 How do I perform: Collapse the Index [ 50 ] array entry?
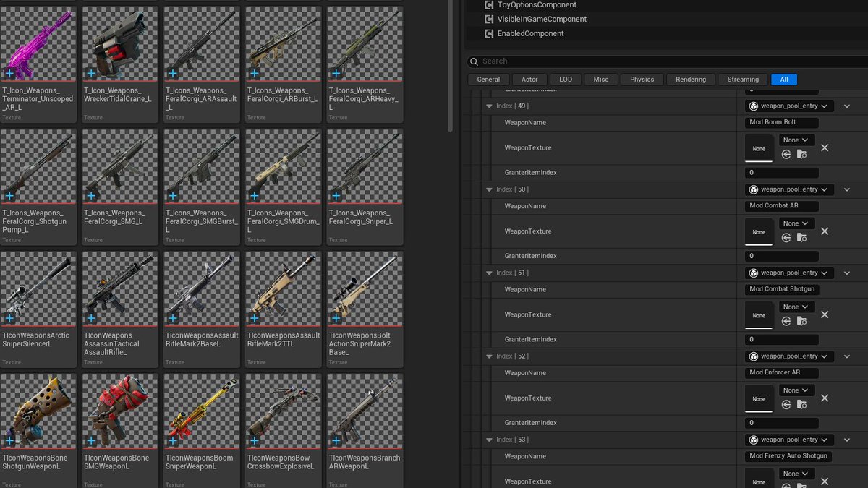pos(489,189)
